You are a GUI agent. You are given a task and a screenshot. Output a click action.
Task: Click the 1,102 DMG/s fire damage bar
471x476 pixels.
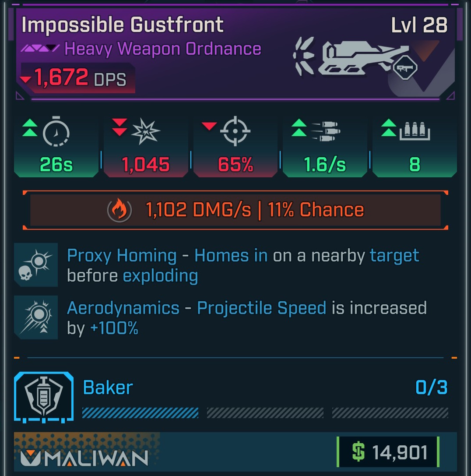tap(235, 210)
